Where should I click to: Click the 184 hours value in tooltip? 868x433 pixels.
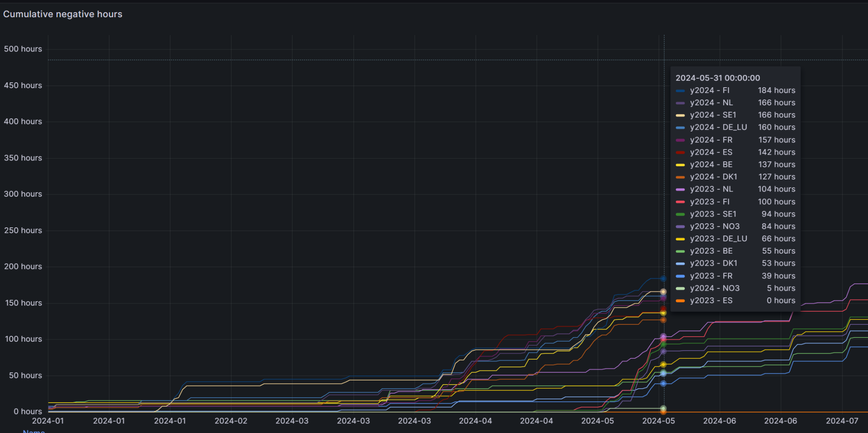tap(777, 90)
